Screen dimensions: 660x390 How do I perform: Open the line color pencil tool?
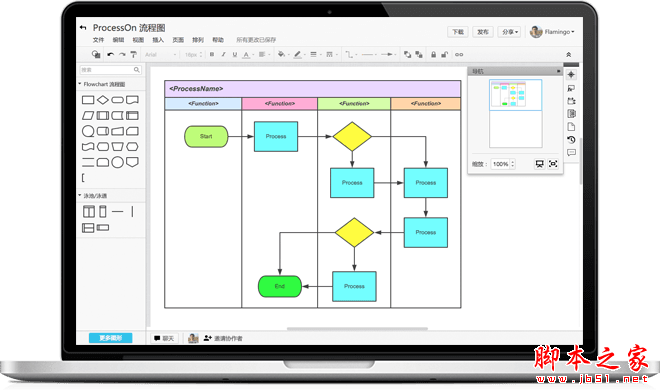(299, 54)
